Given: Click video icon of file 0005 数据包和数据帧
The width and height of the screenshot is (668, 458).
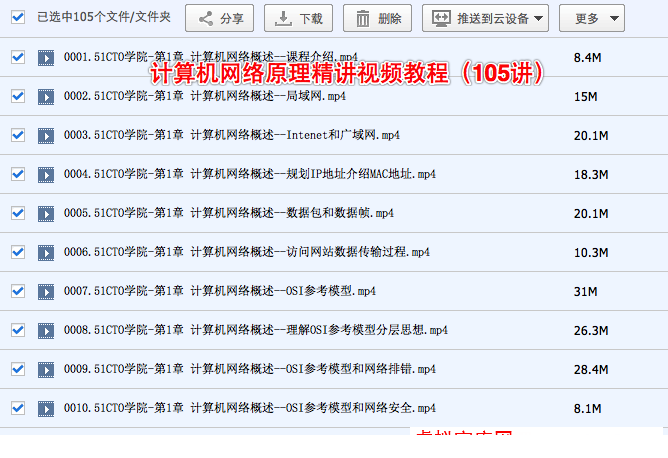Looking at the screenshot, I should (46, 214).
